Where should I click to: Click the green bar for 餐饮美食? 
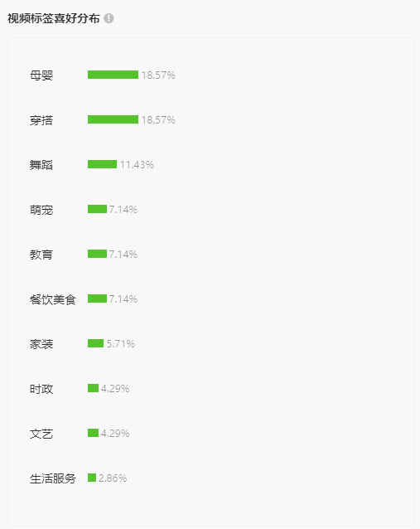(97, 298)
